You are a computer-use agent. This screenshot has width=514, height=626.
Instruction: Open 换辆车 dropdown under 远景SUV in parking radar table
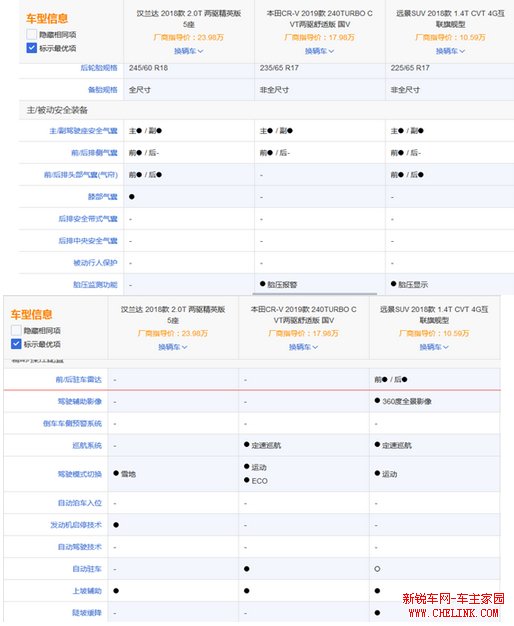pyautogui.click(x=434, y=347)
